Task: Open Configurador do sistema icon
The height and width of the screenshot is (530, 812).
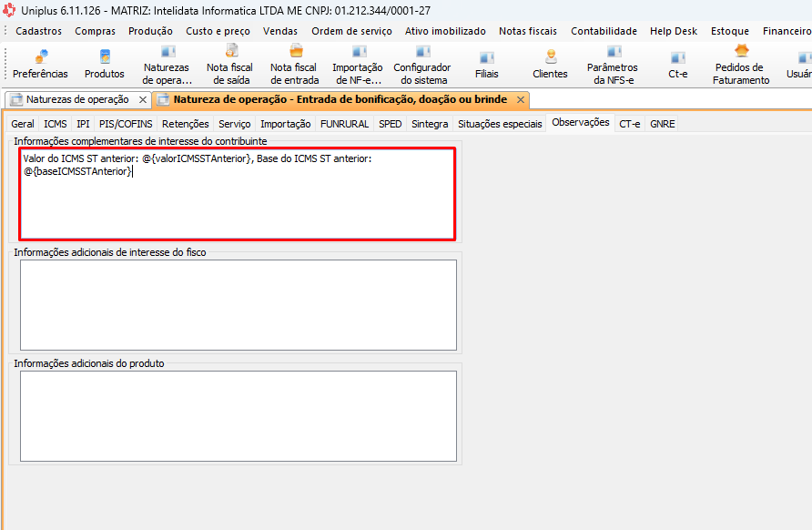Action: click(422, 66)
